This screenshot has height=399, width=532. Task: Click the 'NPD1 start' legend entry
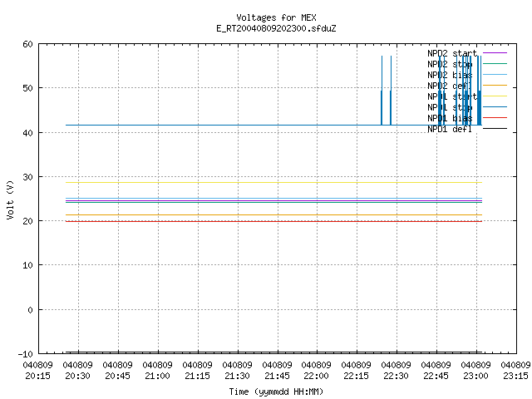(452, 96)
